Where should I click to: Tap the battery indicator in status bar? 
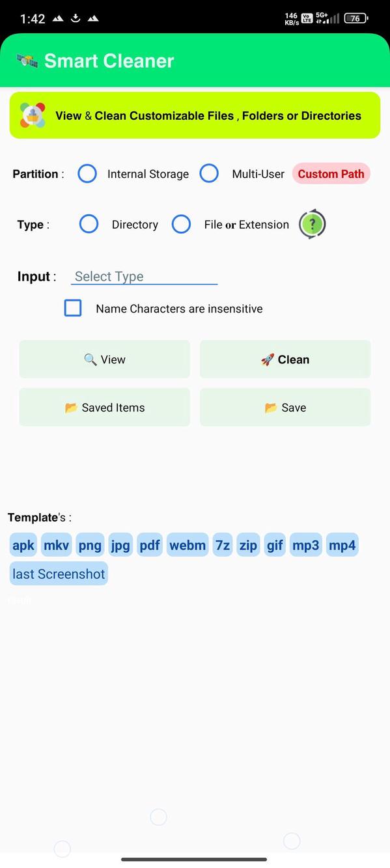pos(356,18)
